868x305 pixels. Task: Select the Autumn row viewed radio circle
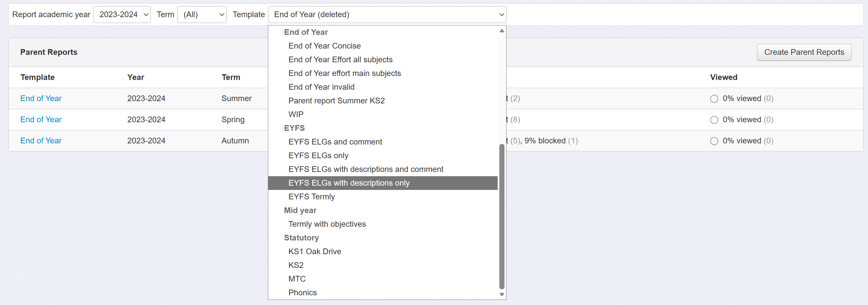(714, 141)
